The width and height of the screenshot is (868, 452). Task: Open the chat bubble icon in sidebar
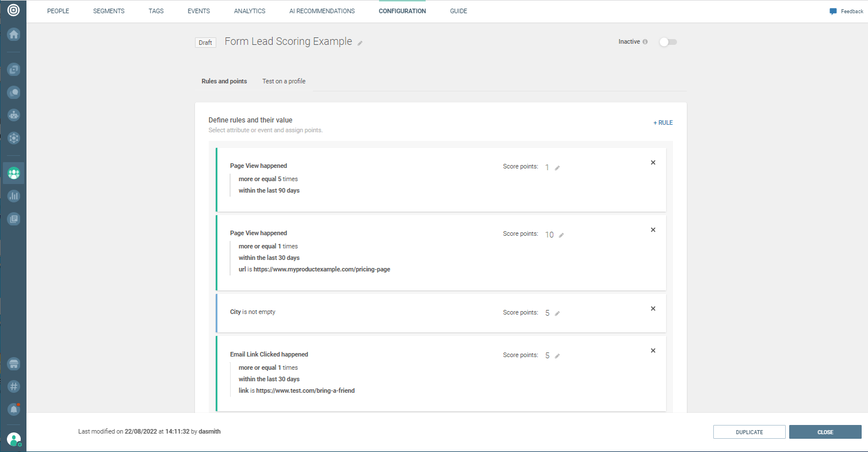[14, 92]
